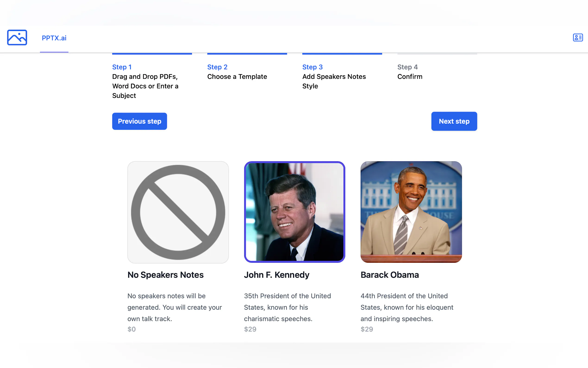Click the Step 3 label
Screen dimensions: 588x368
point(312,67)
